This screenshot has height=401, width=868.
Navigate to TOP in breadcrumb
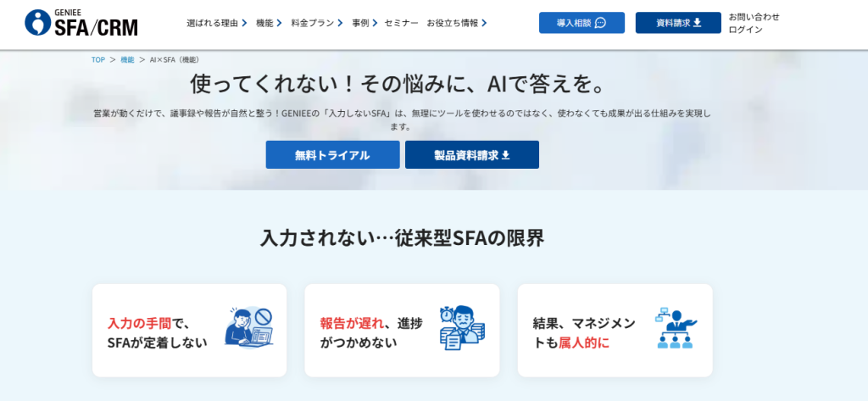(98, 60)
